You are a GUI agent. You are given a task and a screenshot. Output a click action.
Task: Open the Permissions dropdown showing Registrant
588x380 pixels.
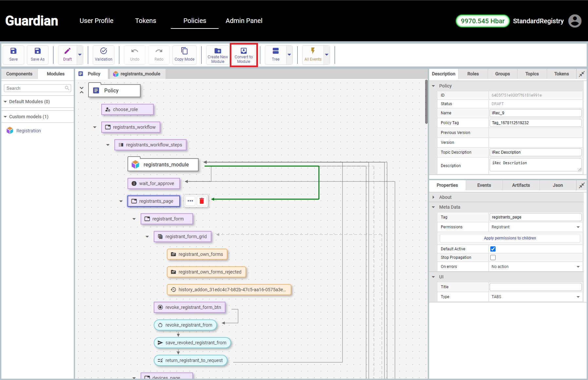535,227
